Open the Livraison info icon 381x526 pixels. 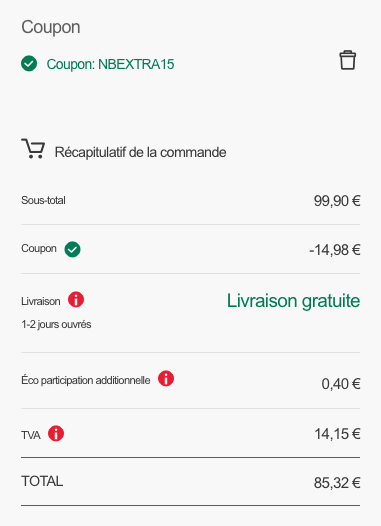[76, 299]
